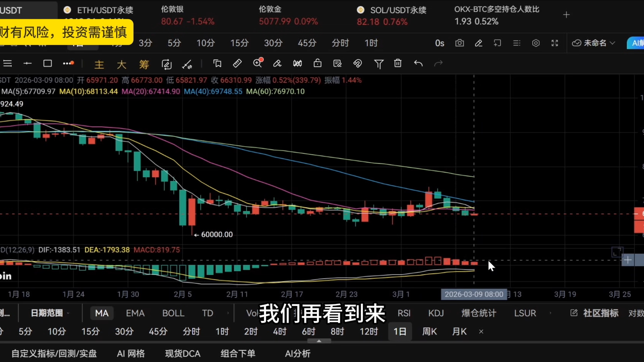Toggle the magnet snapping tool
This screenshot has height=362, width=644.
[357, 63]
